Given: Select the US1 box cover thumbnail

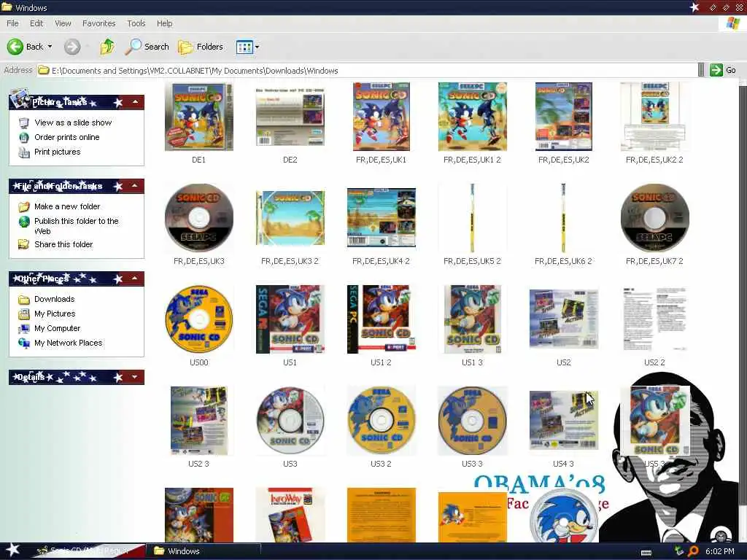Looking at the screenshot, I should (290, 319).
